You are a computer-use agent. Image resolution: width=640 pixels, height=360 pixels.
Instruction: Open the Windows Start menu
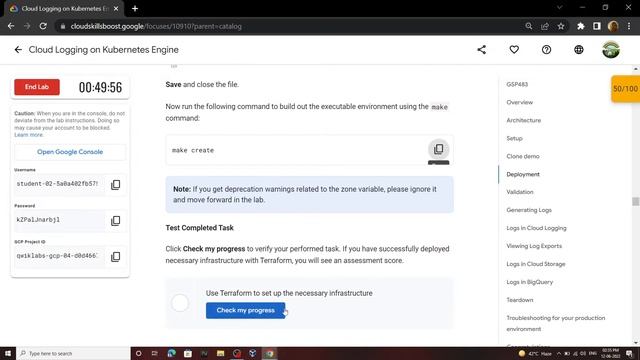coord(8,353)
